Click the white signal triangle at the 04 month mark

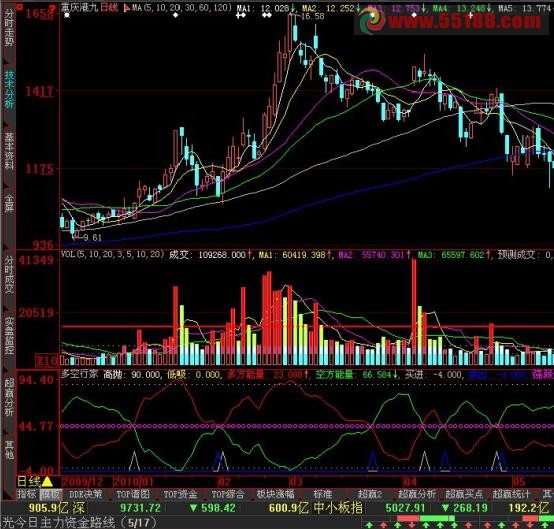tap(424, 461)
